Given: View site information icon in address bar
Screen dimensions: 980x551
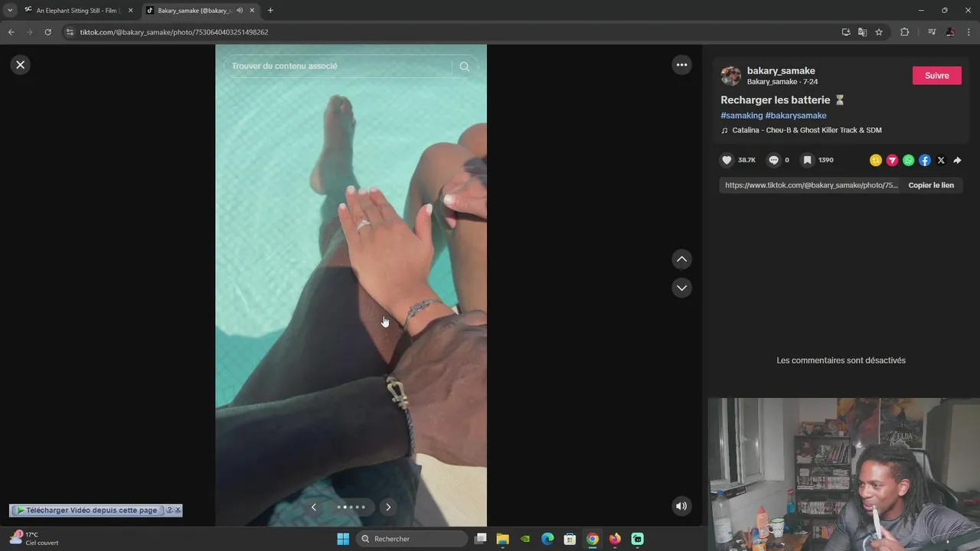Looking at the screenshot, I should [70, 32].
